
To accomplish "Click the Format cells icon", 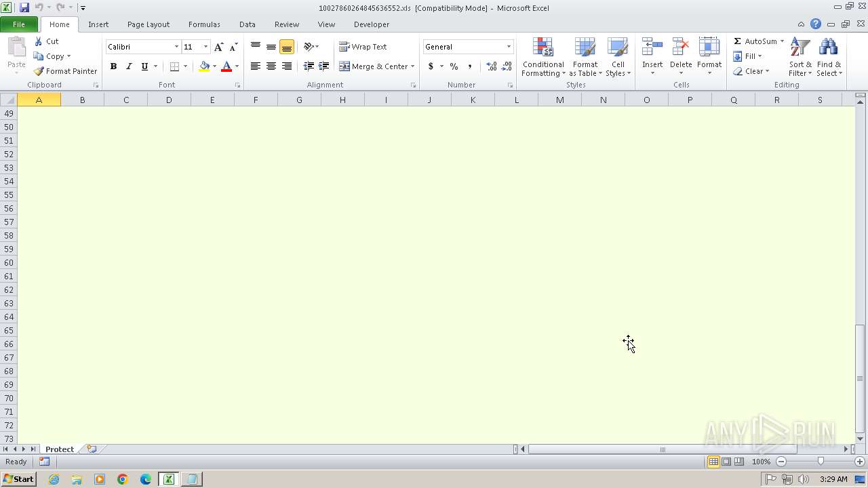I will click(x=709, y=47).
